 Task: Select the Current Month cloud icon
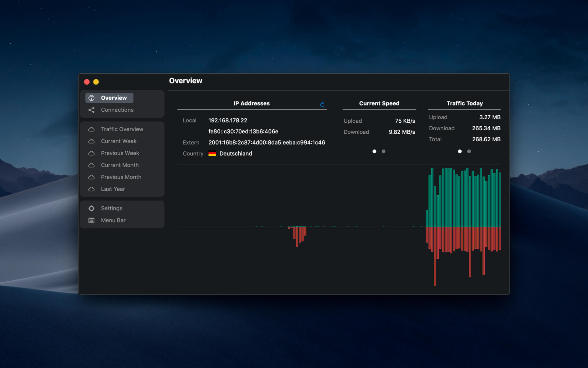pyautogui.click(x=91, y=165)
